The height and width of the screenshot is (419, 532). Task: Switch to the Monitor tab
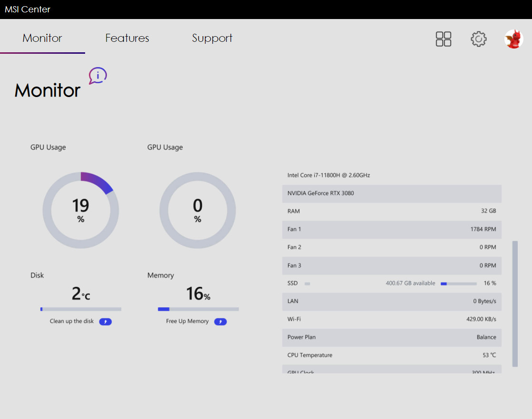click(x=42, y=38)
